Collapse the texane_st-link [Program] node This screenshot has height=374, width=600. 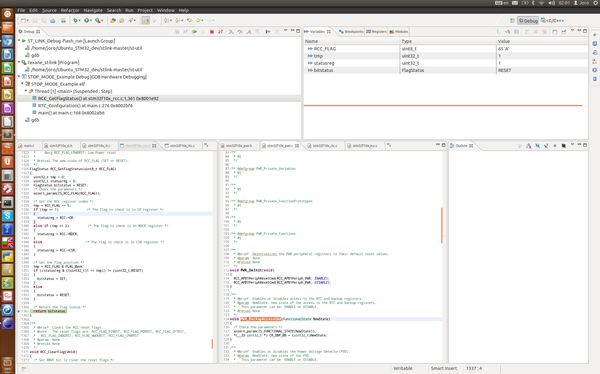click(x=19, y=62)
